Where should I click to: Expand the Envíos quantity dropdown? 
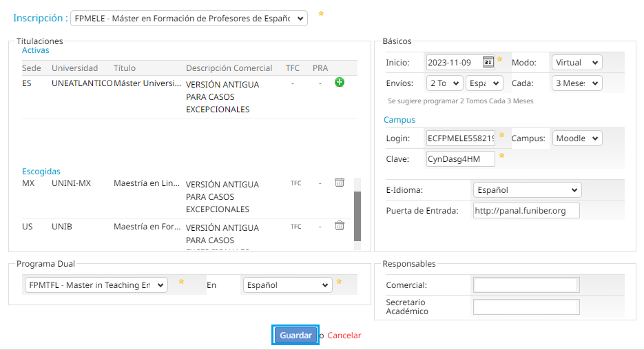pos(444,83)
